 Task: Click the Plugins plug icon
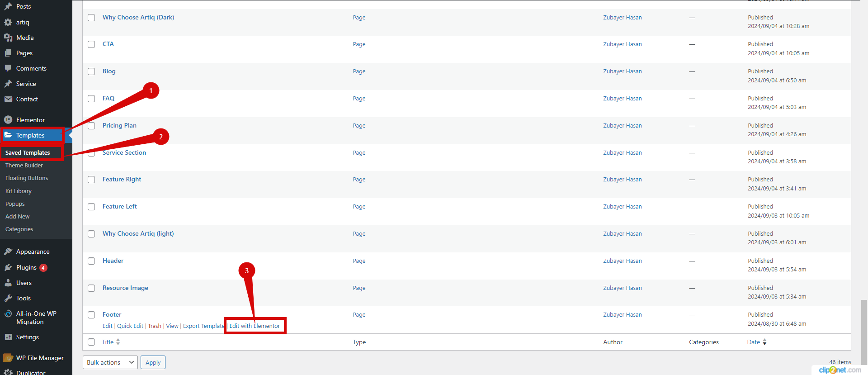click(8, 267)
